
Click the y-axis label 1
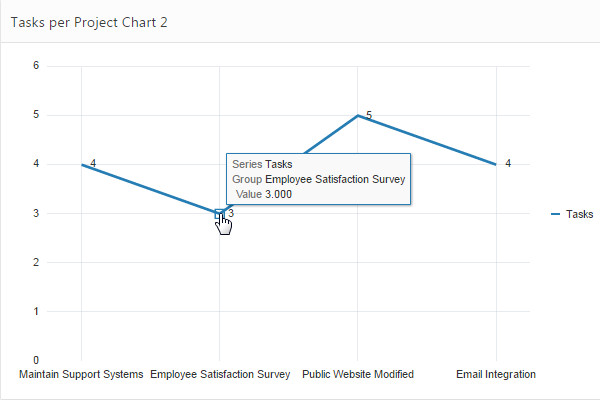click(36, 311)
